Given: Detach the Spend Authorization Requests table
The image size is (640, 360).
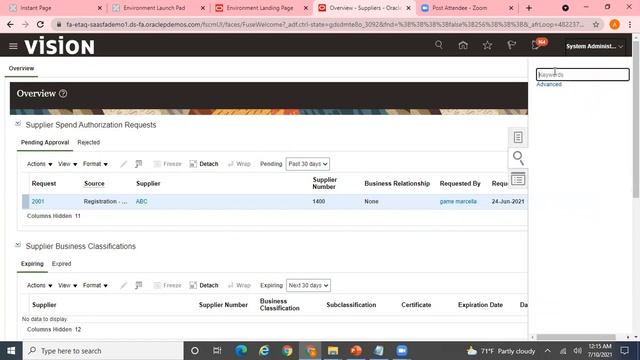Looking at the screenshot, I should pos(204,164).
